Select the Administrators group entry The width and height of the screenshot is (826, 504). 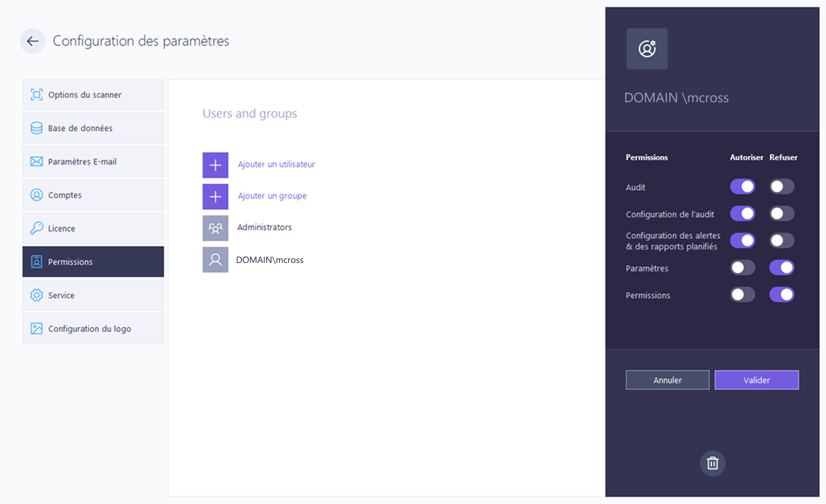(264, 228)
